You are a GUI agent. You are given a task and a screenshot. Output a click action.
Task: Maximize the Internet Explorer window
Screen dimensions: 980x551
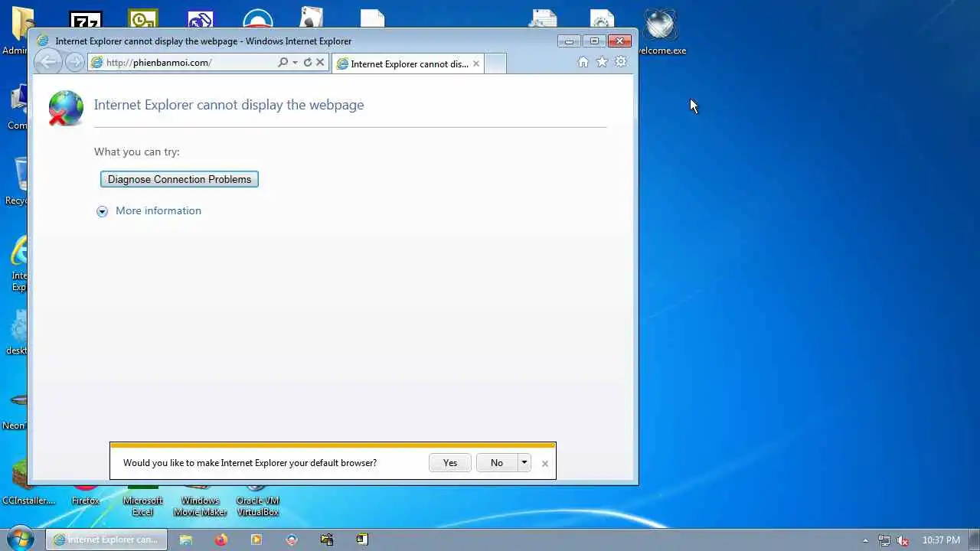point(593,41)
